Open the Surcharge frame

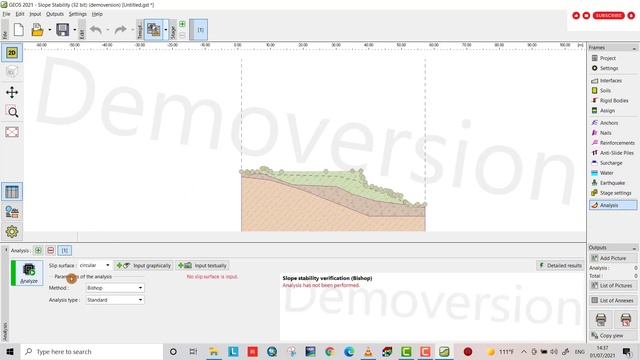click(x=613, y=163)
